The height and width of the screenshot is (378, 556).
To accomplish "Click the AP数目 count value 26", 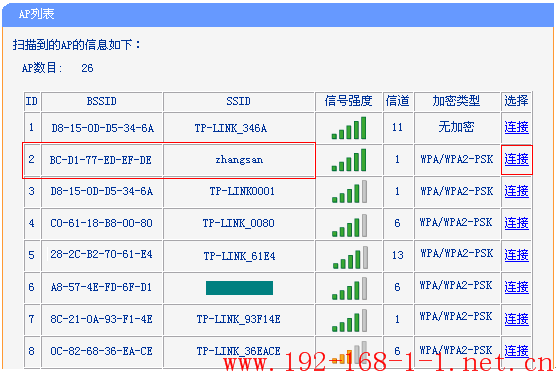I will pos(87,68).
